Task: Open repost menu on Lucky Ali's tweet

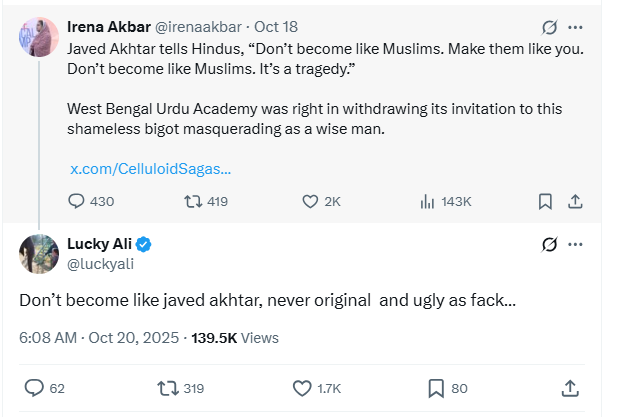Action: (168, 387)
